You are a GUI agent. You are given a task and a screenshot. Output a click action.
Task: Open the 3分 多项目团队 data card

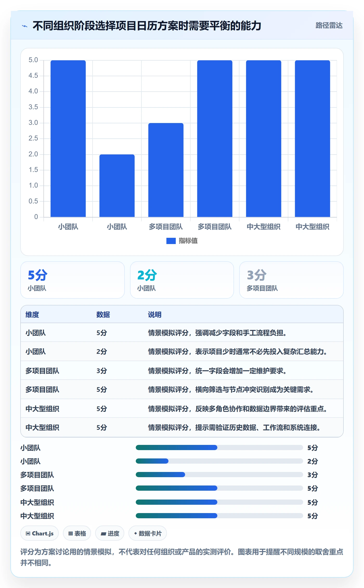(291, 280)
